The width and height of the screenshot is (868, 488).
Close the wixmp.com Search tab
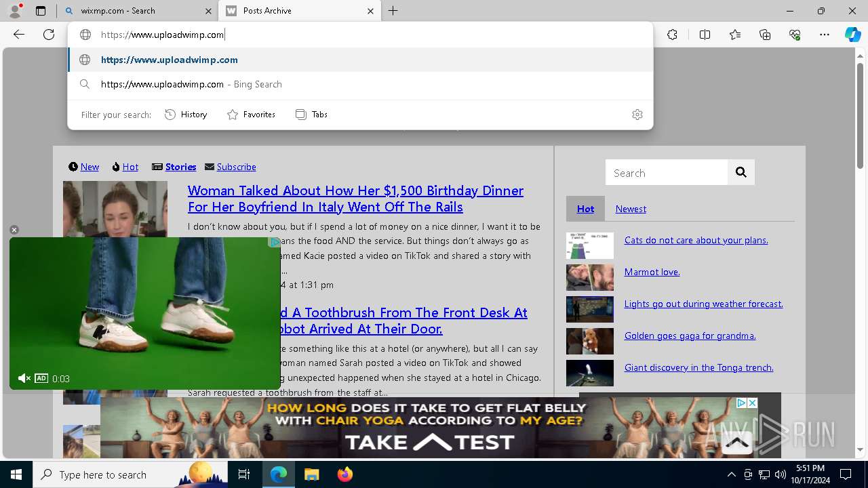[209, 11]
